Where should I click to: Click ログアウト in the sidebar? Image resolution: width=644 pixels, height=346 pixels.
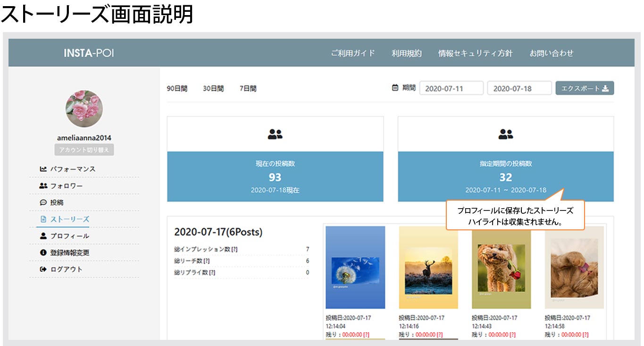[66, 270]
